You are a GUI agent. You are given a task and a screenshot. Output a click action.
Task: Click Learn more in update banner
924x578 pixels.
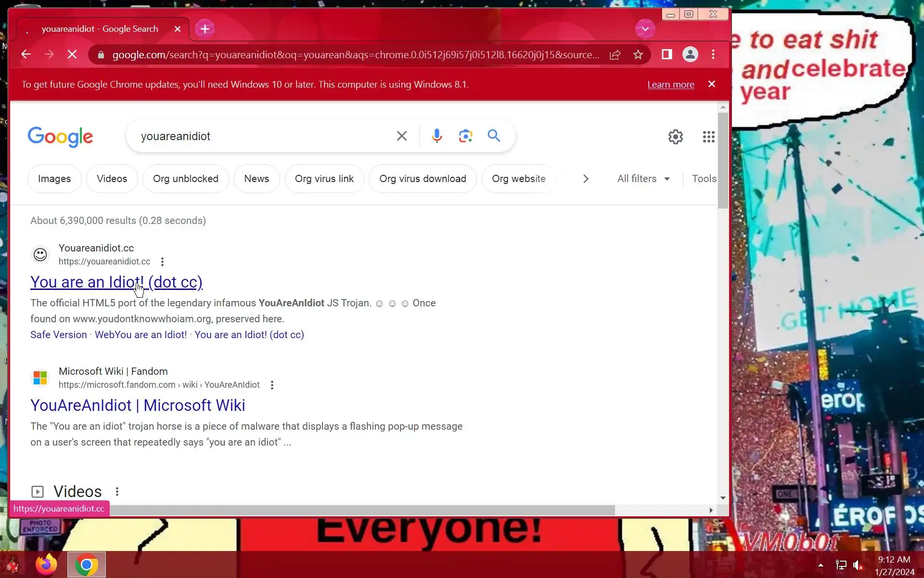click(x=670, y=85)
